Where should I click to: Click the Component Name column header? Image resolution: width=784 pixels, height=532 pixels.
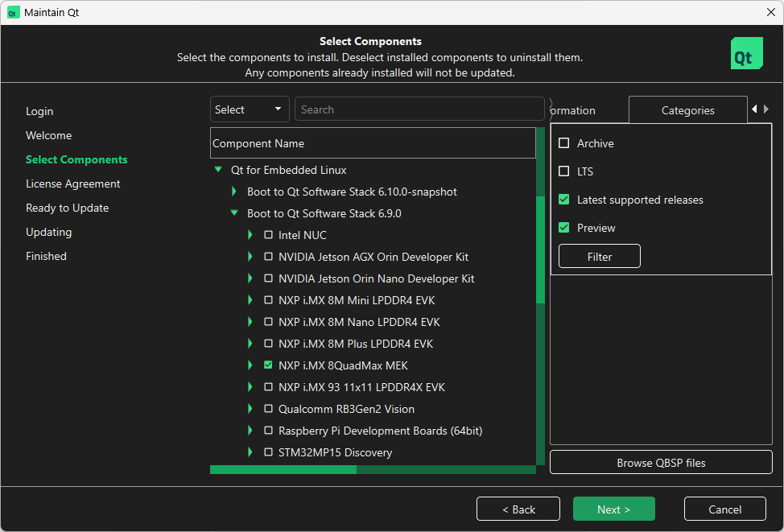pyautogui.click(x=373, y=143)
